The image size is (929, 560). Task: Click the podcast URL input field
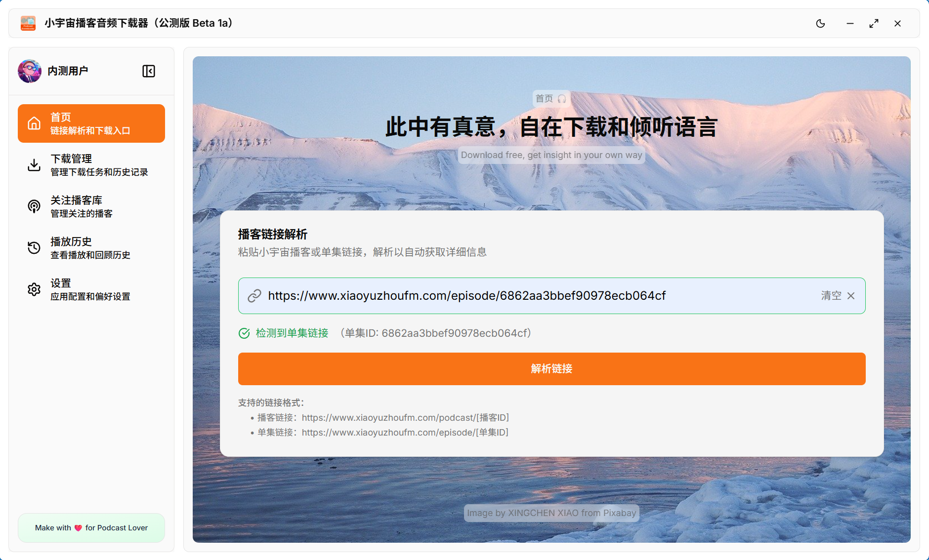(494, 296)
